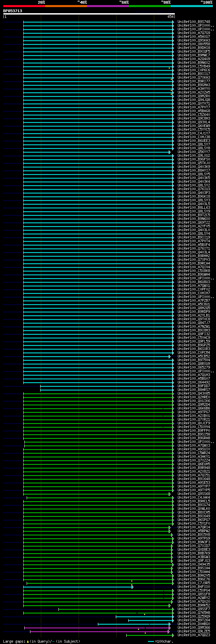Click label UniRef100_A2XZA5
Image resolution: width=216 pixels, height=644 pixels.
coord(194,92)
